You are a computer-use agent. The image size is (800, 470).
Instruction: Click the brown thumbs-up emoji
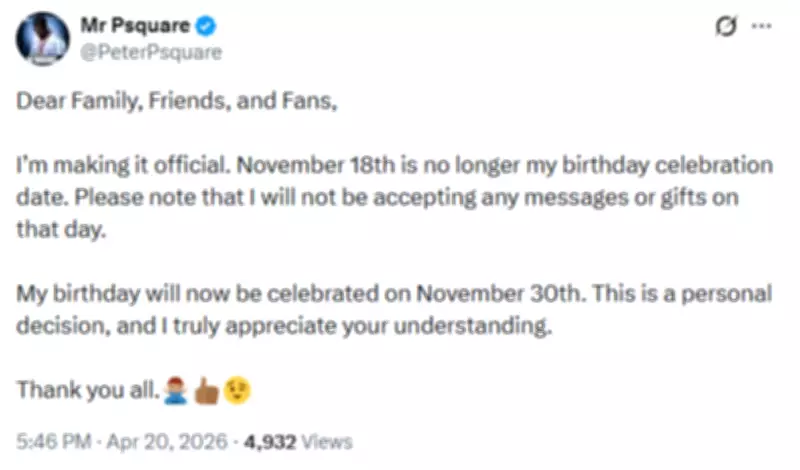(207, 390)
